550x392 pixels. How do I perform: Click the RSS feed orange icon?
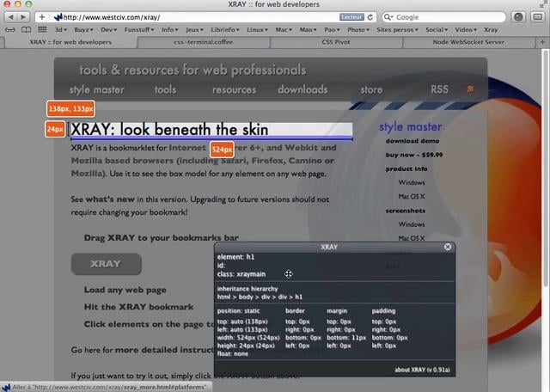point(470,89)
